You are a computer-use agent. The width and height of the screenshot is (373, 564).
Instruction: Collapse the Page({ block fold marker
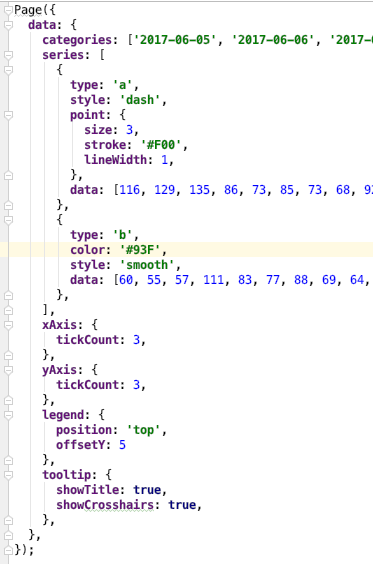[8, 10]
